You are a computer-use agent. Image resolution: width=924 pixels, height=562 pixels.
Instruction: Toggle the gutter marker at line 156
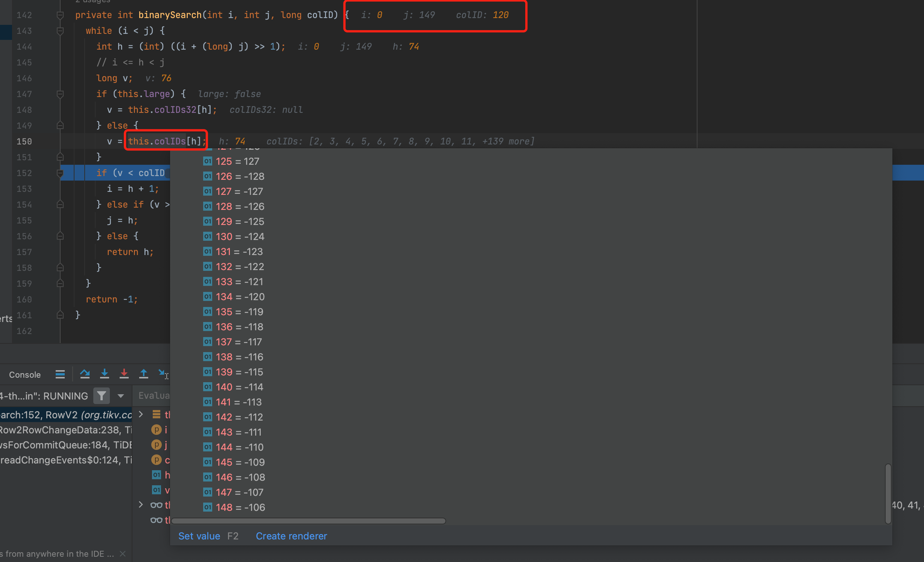click(x=60, y=236)
